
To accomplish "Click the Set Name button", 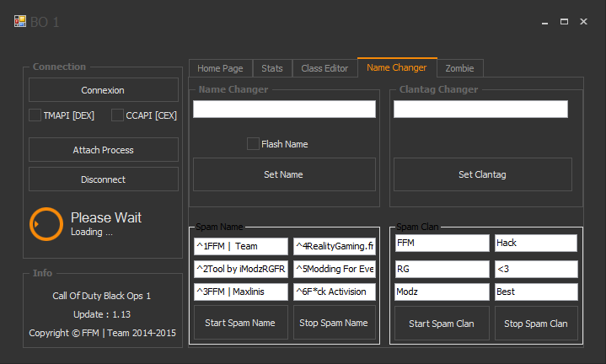I will tap(284, 174).
